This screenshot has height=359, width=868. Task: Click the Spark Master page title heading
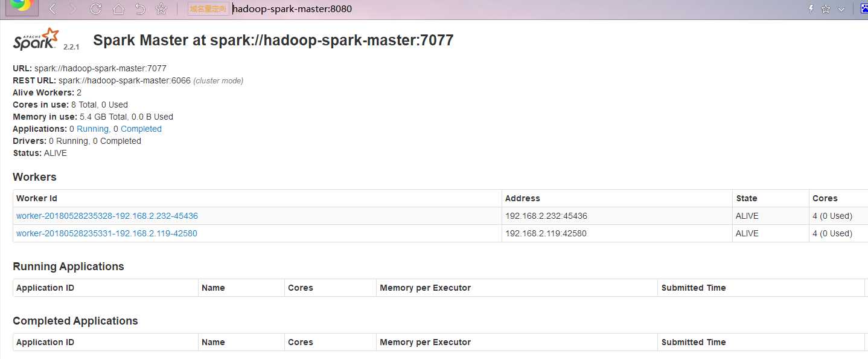(x=273, y=40)
